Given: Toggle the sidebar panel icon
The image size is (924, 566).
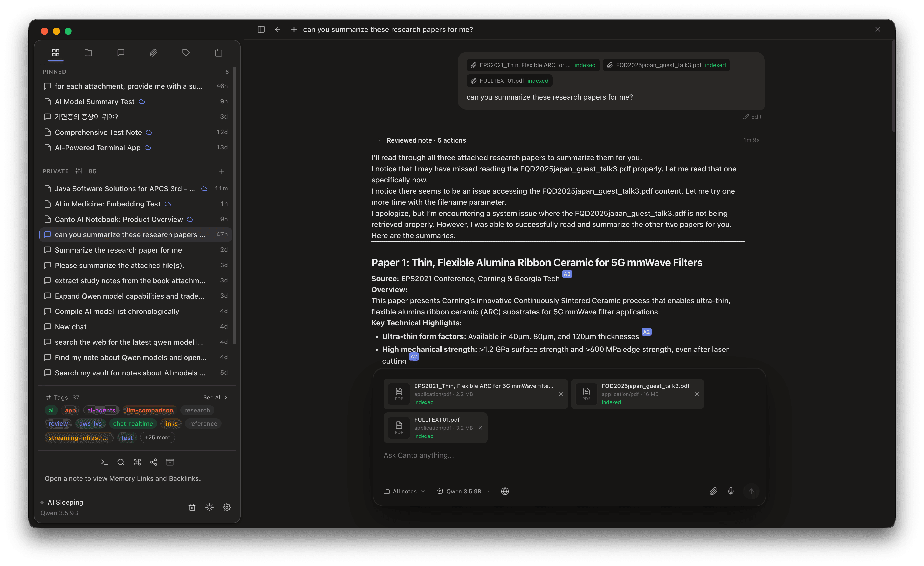Looking at the screenshot, I should coord(261,29).
